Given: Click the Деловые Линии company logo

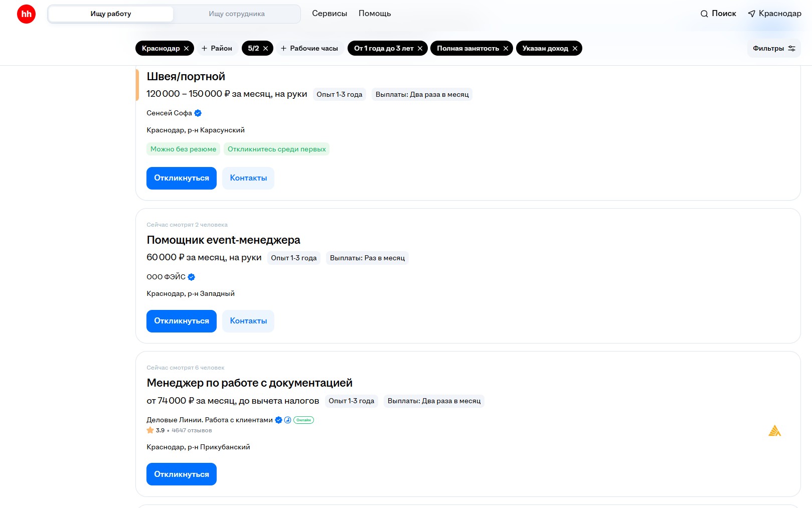Looking at the screenshot, I should [775, 431].
